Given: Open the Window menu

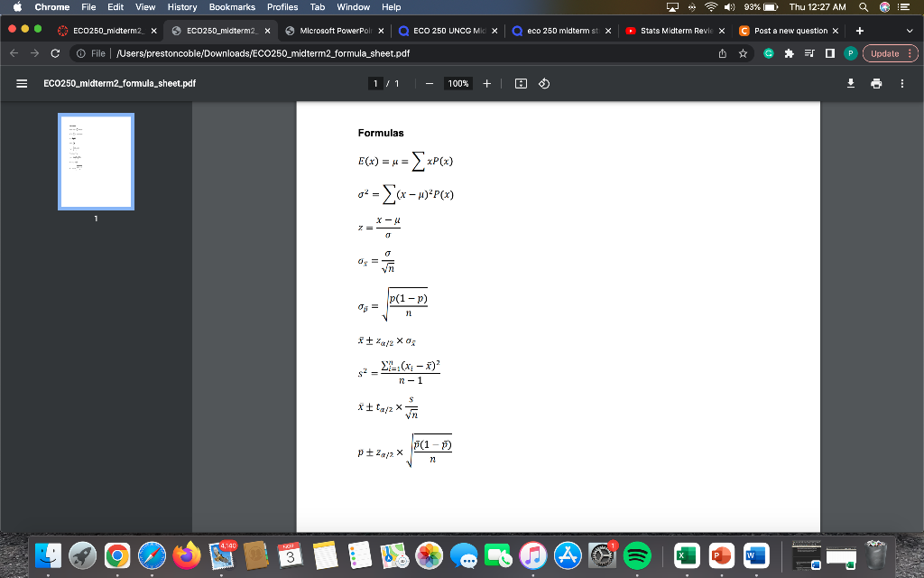Looking at the screenshot, I should coord(353,7).
